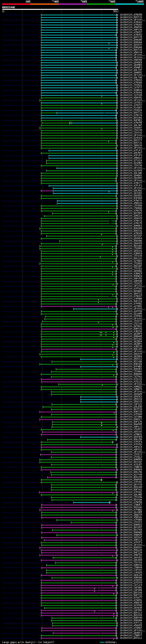Select the query name BB922446
The image size is (146, 644).
tap(8, 8)
